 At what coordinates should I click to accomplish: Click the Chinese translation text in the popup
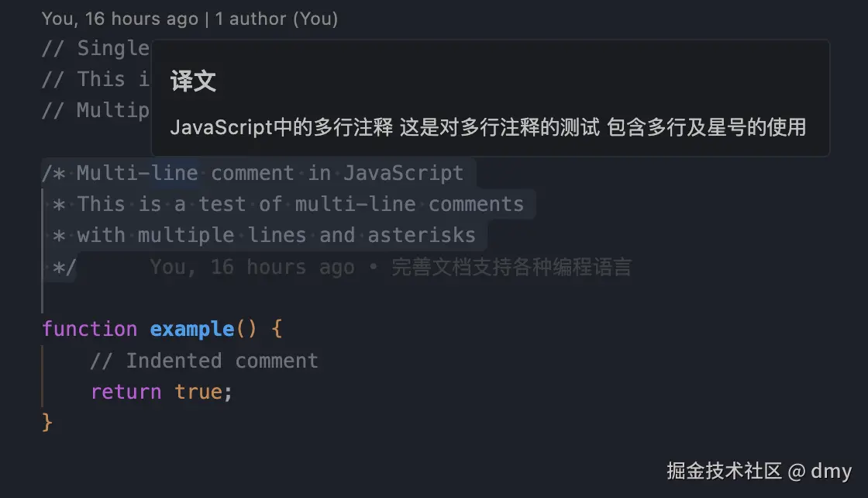point(488,127)
